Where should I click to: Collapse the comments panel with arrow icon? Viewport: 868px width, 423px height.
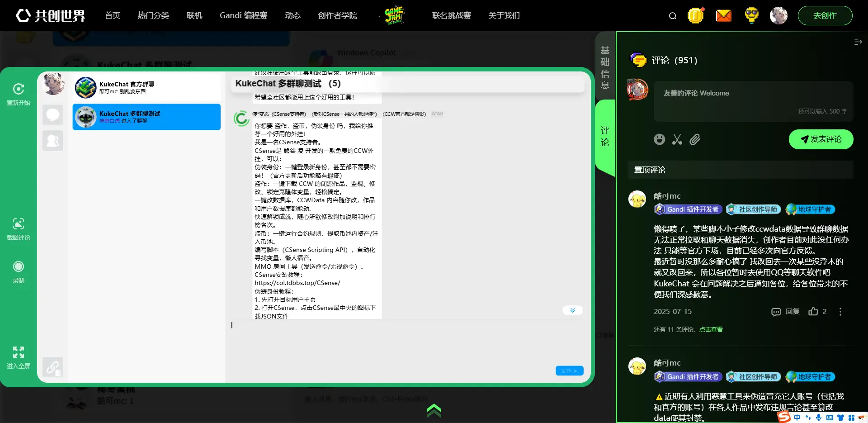tap(858, 42)
